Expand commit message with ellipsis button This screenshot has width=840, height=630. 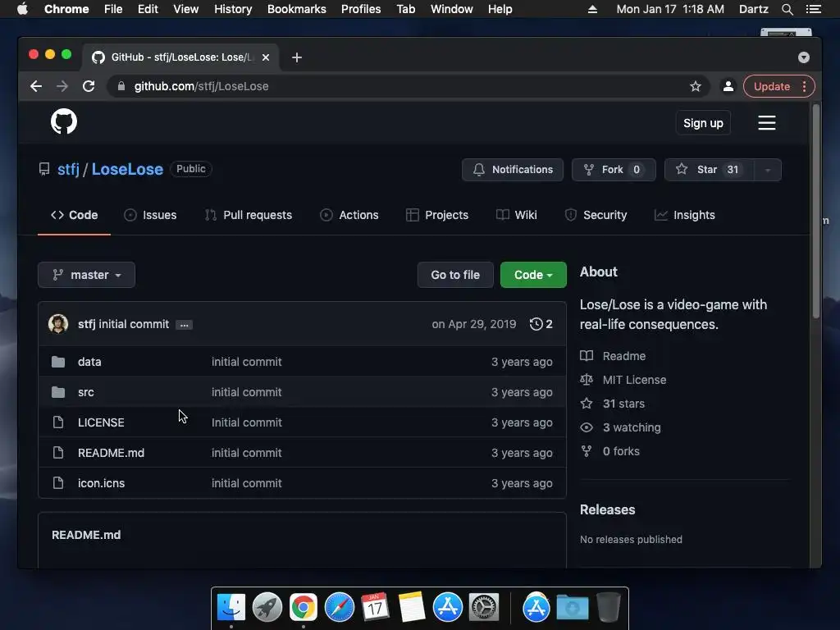(x=184, y=325)
